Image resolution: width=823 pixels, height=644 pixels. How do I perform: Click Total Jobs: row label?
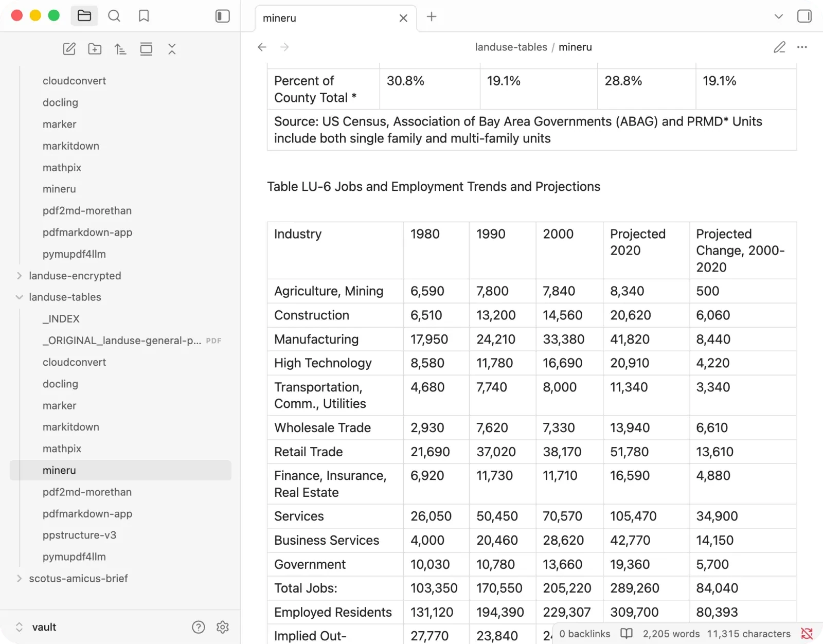[x=306, y=588]
